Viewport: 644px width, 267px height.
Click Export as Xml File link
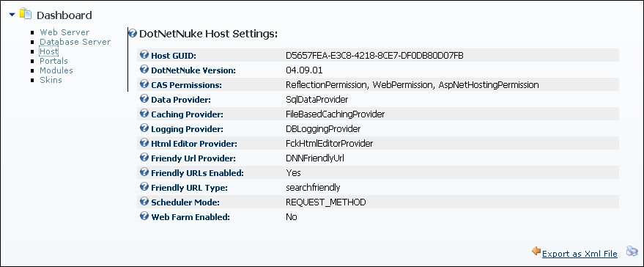pyautogui.click(x=580, y=254)
